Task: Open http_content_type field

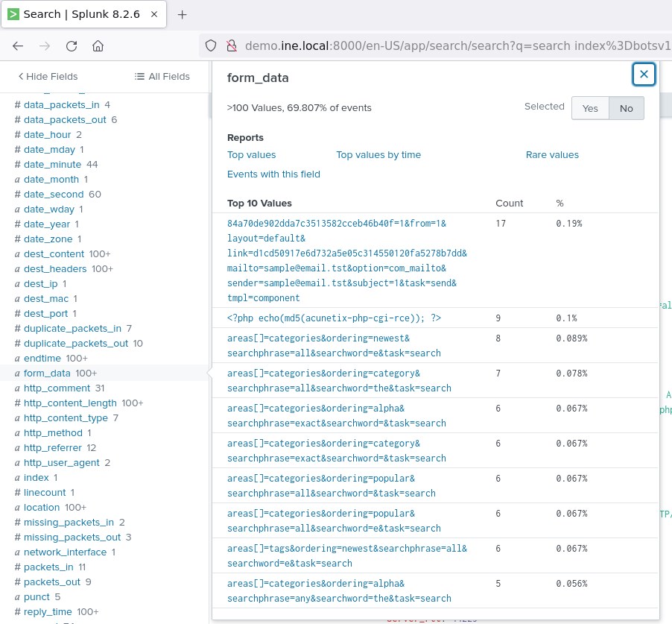Action: pos(66,417)
